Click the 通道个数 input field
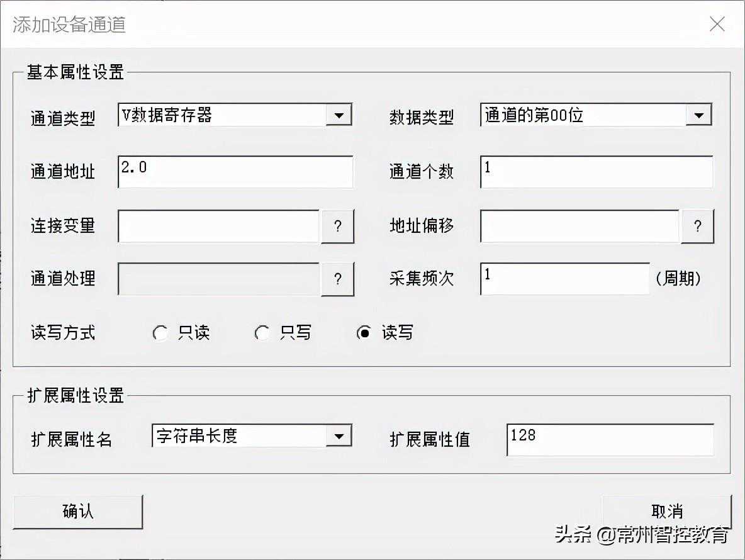Screen dimensions: 745x560 [596, 172]
